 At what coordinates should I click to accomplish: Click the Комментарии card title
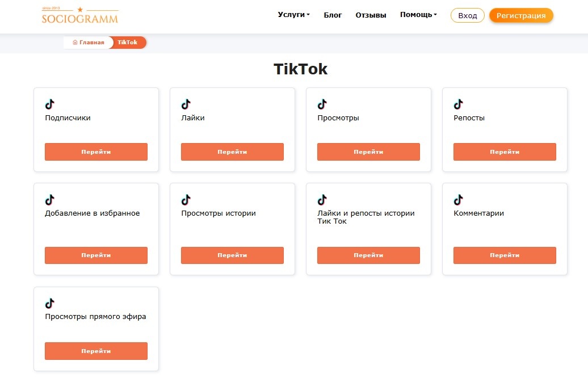(478, 213)
